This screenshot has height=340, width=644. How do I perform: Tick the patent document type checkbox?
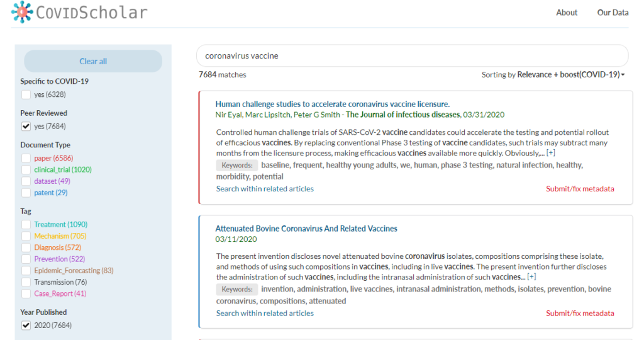(26, 193)
